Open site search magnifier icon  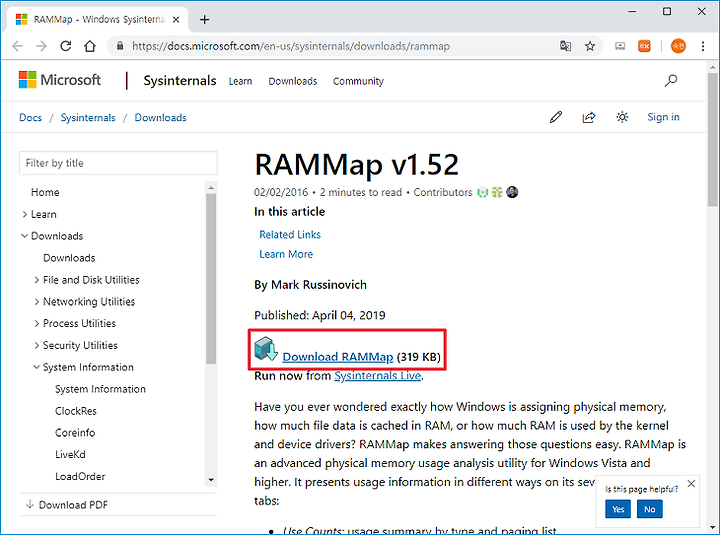[x=671, y=80]
